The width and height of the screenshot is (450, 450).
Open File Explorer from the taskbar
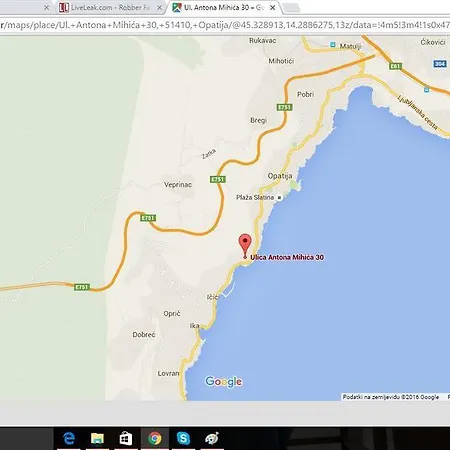[97, 438]
